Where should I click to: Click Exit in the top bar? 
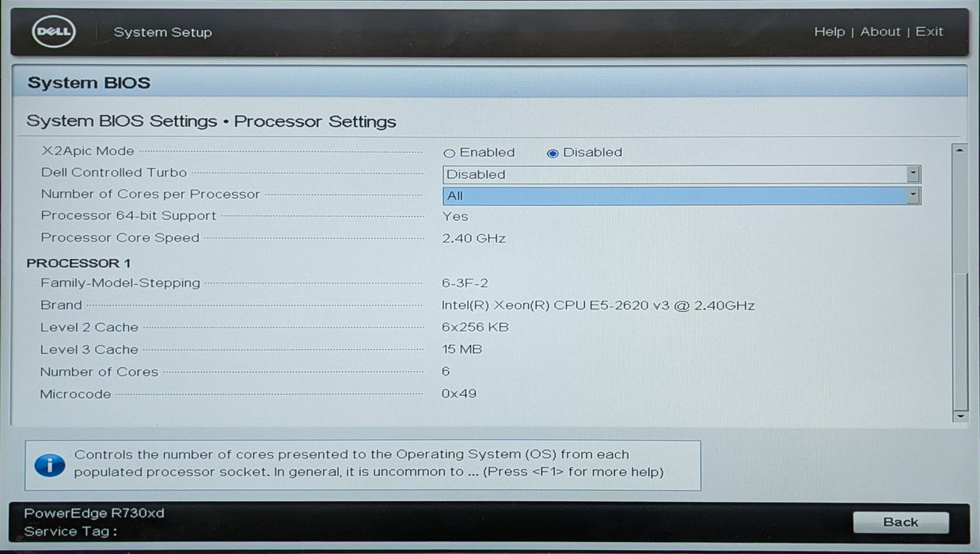929,32
